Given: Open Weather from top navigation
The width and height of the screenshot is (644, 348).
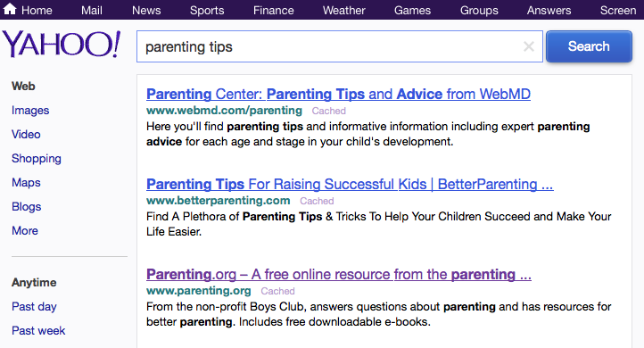Looking at the screenshot, I should [343, 11].
